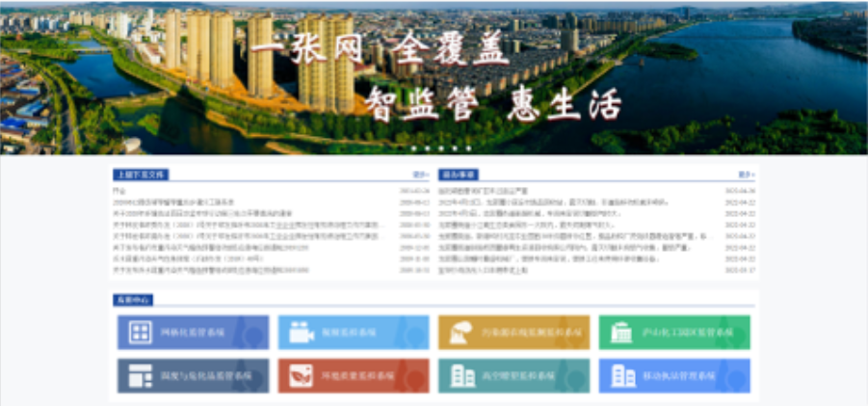Viewport: 868px width, 406px height.
Task: Click the 一张网 全覆盖 banner image
Action: point(434,77)
